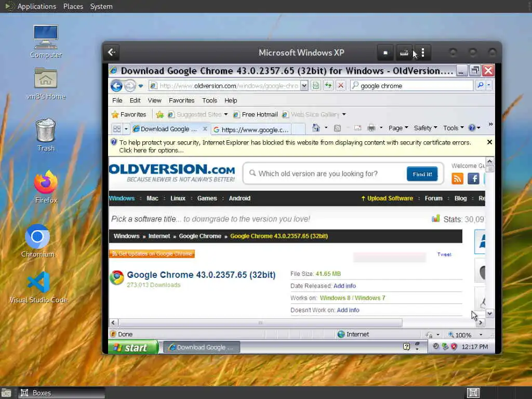Open the Tools menu in menu bar
This screenshot has height=399, width=532.
click(x=209, y=100)
